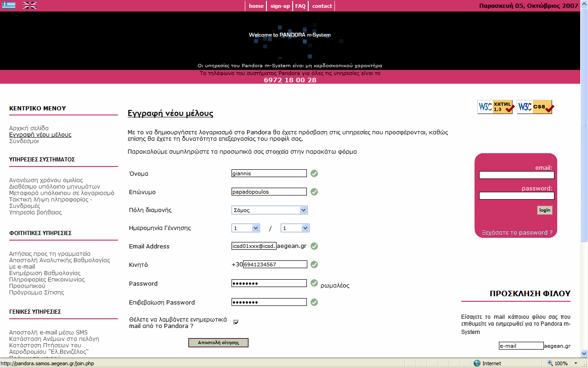The height and width of the screenshot is (368, 588).
Task: Click into the Επώνυμο field containing papadopoulos
Action: coord(269,192)
